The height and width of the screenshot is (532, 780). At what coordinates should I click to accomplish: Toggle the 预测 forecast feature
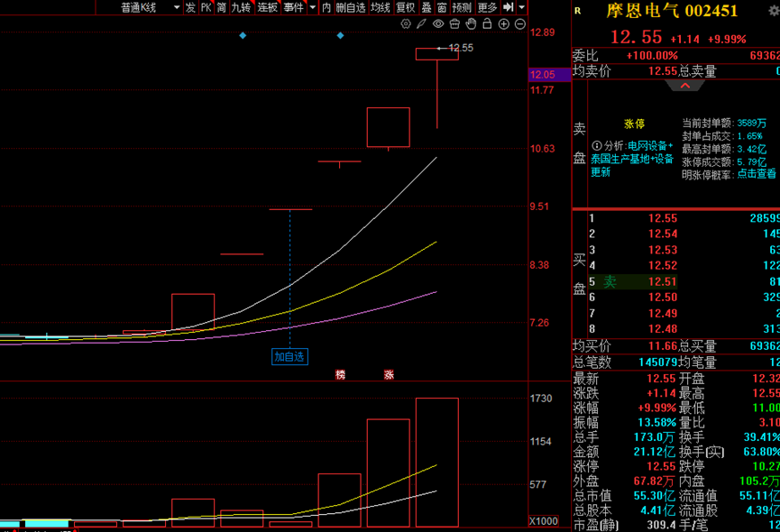click(462, 7)
